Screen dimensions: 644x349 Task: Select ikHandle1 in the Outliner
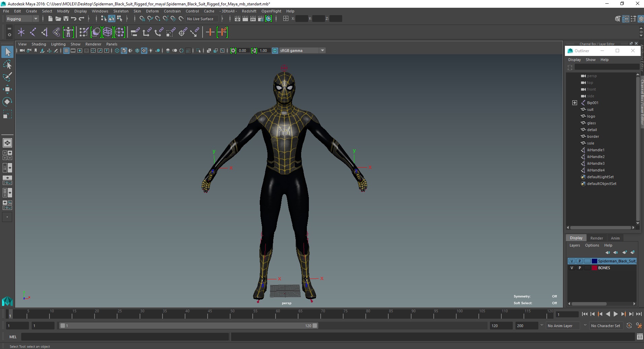click(596, 150)
